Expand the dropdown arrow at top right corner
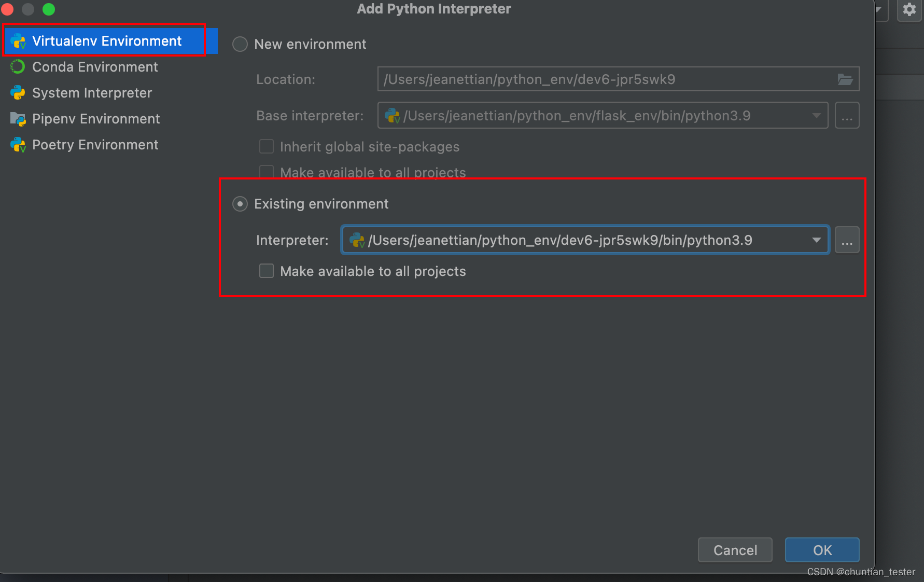This screenshot has height=582, width=924. pyautogui.click(x=879, y=9)
